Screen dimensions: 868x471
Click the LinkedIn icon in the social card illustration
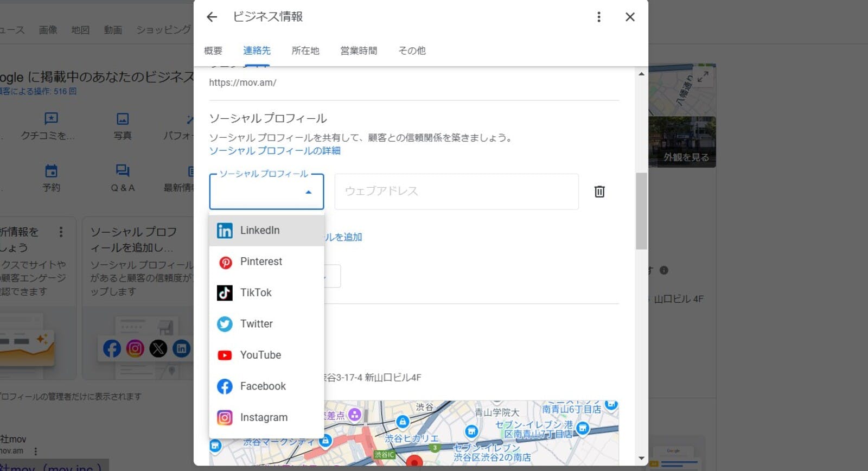point(182,348)
